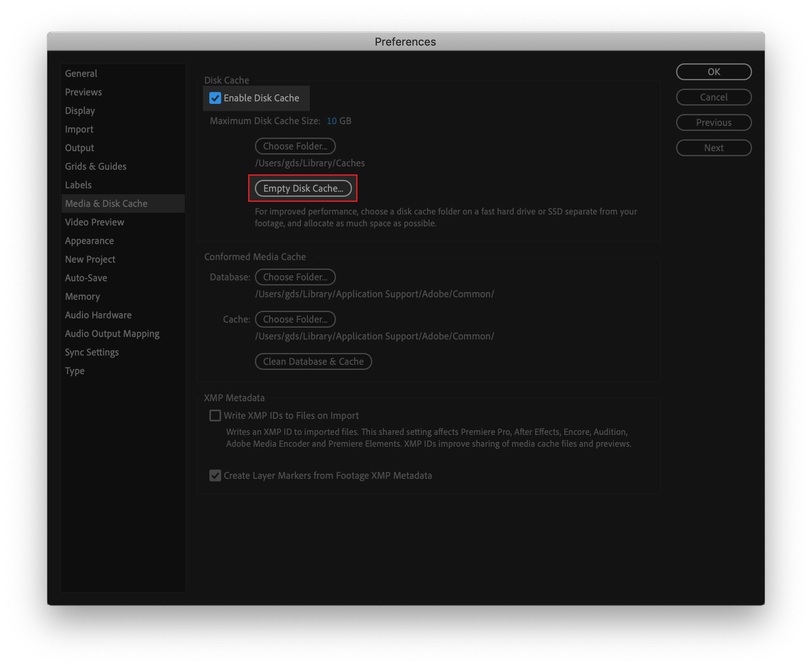Open Memory preferences
Image resolution: width=812 pixels, height=668 pixels.
coord(123,296)
